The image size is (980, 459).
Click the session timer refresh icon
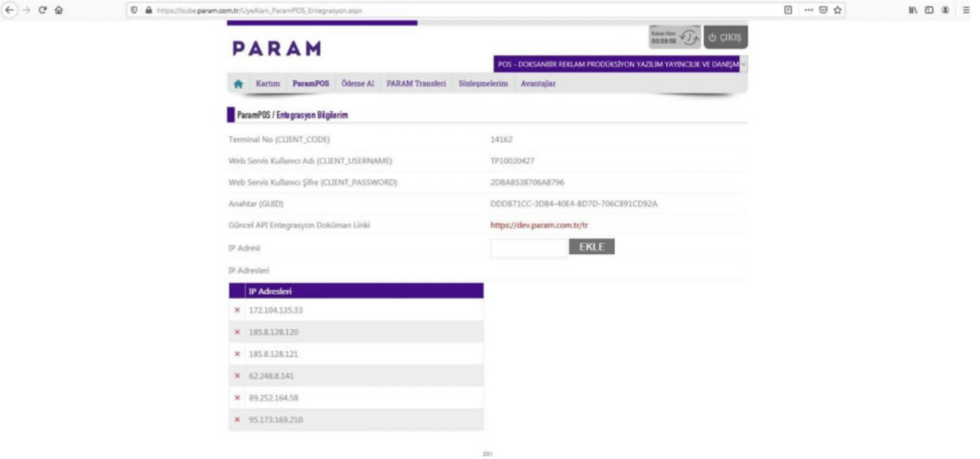pos(690,38)
